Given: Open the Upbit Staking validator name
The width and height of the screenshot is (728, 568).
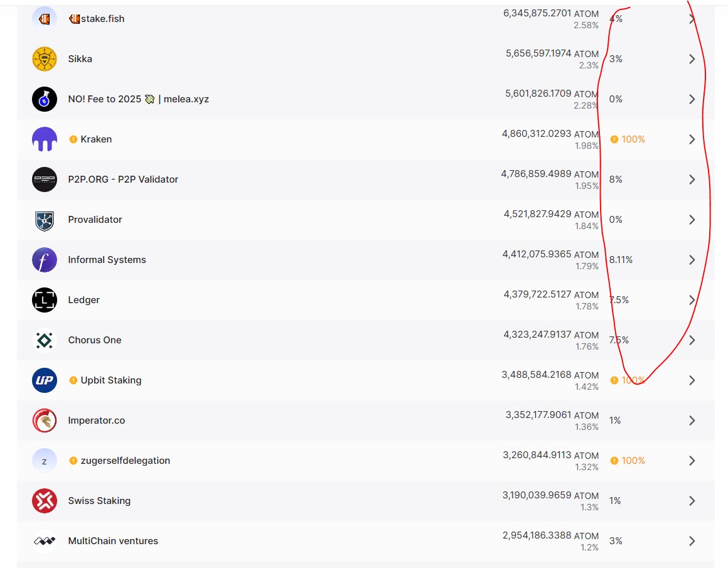Looking at the screenshot, I should [x=111, y=380].
